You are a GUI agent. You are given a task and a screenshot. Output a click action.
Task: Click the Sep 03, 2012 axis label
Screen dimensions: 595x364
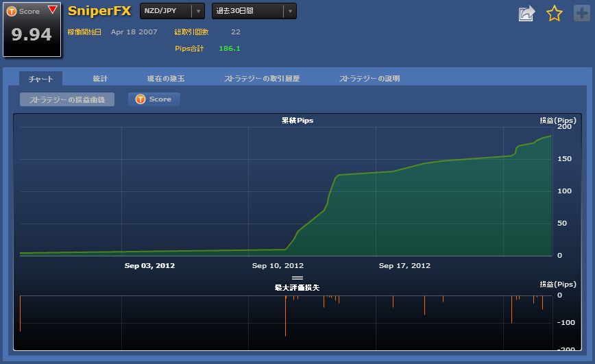[x=149, y=265]
